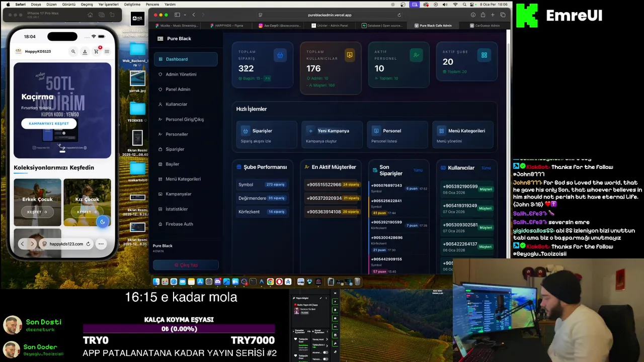The image size is (644, 362).
Task: Open the Personel quick action card
Action: [397, 135]
